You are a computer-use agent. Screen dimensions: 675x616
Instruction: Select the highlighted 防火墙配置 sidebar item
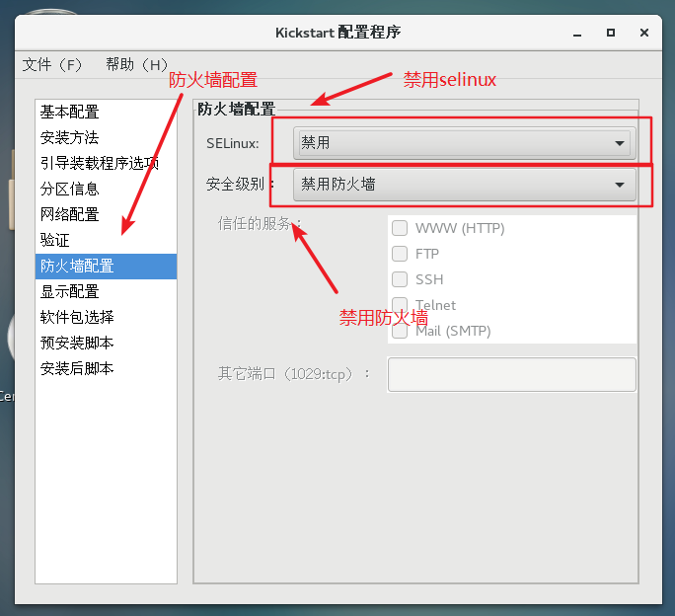click(x=106, y=267)
